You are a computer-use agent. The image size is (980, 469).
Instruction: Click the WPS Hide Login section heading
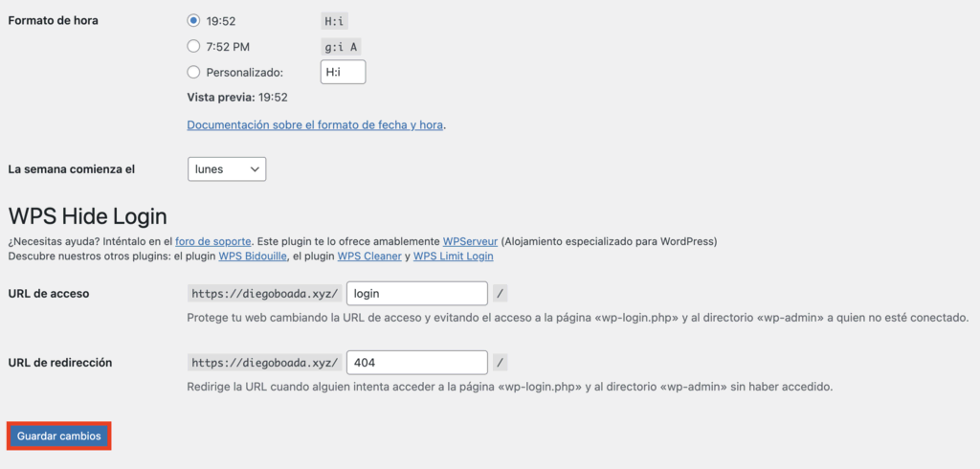[87, 215]
